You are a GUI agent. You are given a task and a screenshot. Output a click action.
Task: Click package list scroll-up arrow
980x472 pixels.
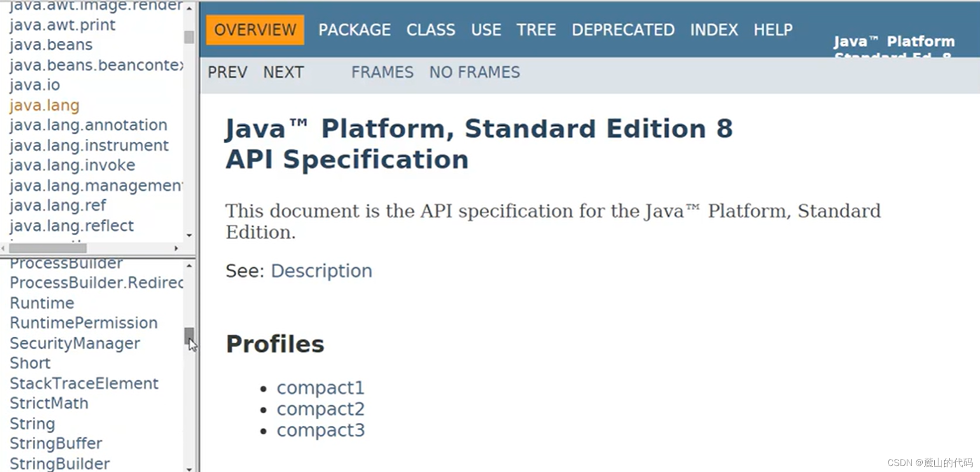click(x=189, y=8)
